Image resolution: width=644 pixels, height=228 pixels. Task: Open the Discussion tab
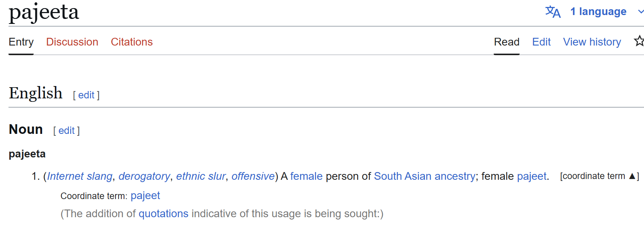click(x=72, y=42)
